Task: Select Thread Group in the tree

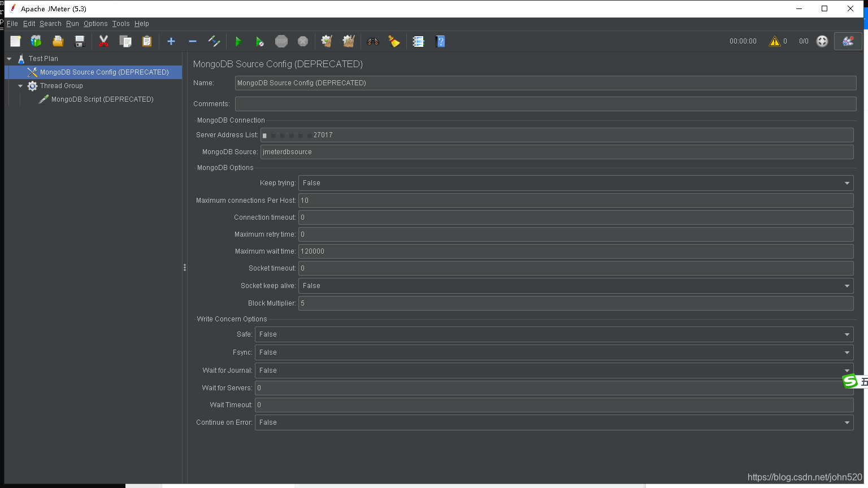Action: pos(61,86)
